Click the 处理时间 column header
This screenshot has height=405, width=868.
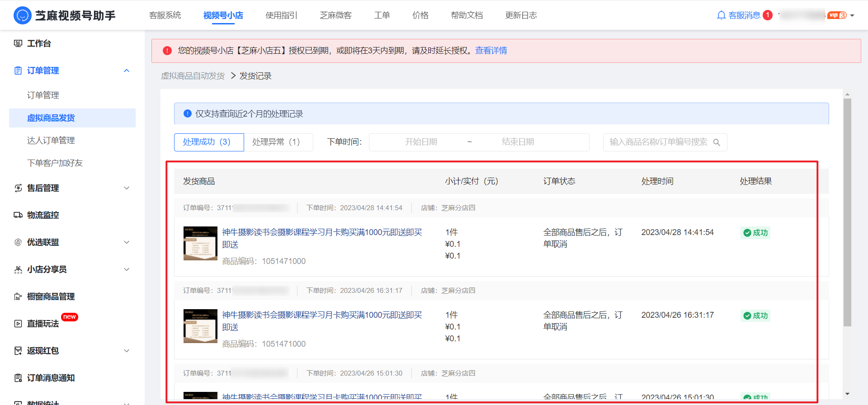click(x=657, y=181)
